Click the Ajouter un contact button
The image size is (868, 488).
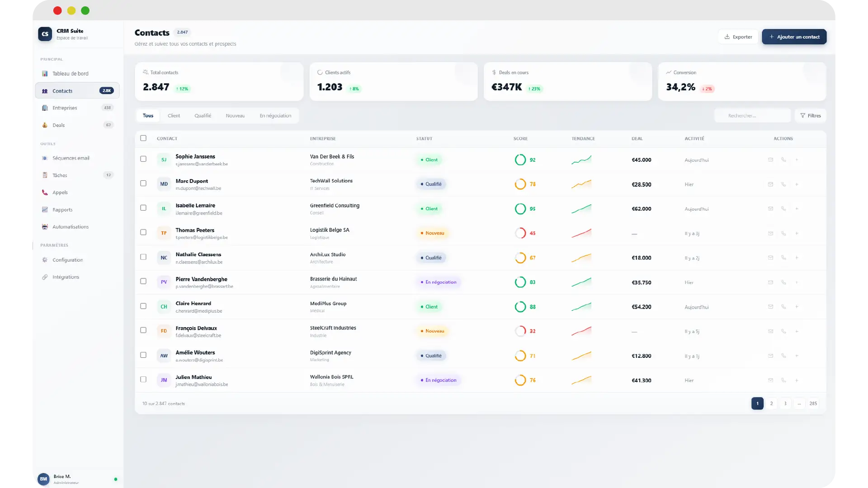coord(794,37)
